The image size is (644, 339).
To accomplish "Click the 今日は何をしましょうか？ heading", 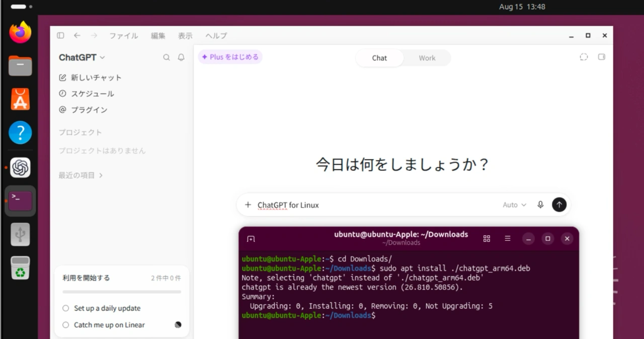I will (403, 165).
